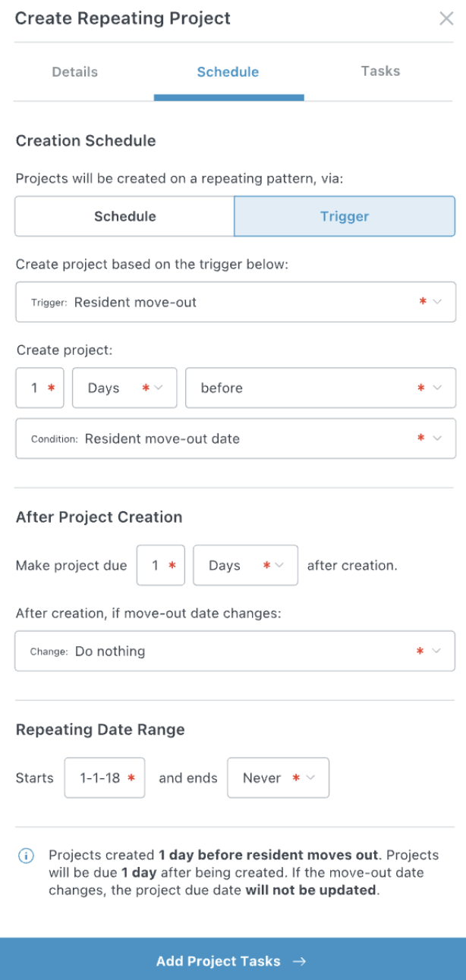
Task: Switch to the Details tab
Action: [x=74, y=72]
